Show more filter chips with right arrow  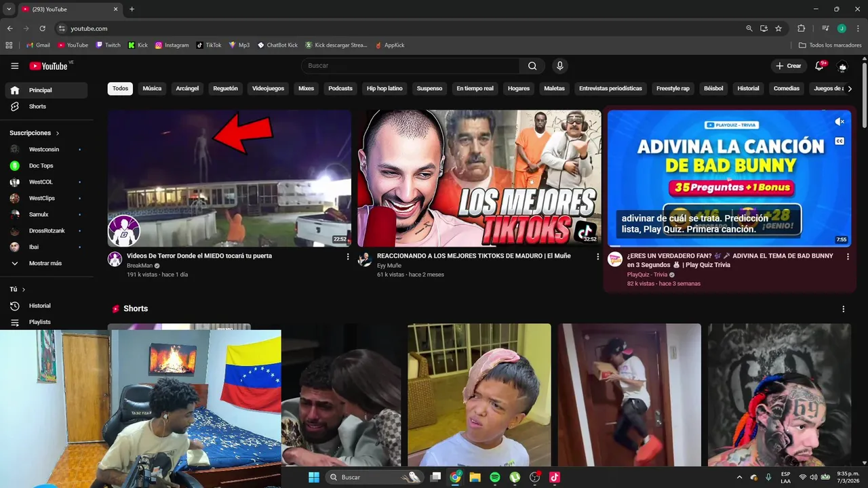(x=850, y=89)
